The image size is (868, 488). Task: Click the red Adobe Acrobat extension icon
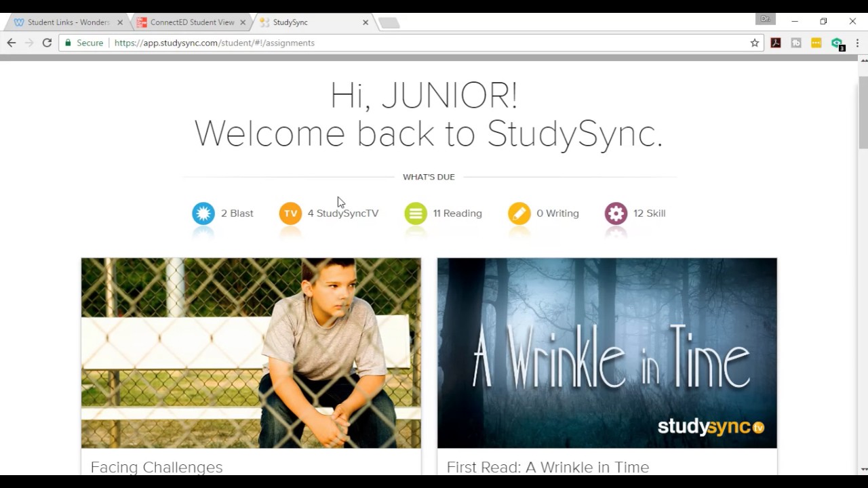click(x=776, y=43)
